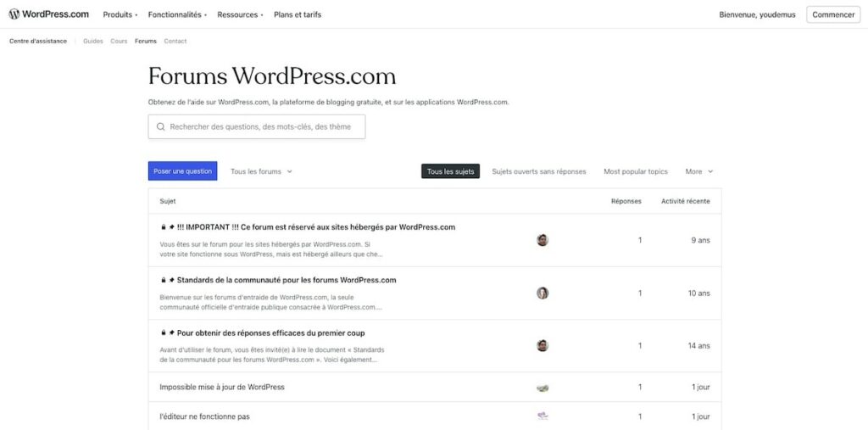The width and height of the screenshot is (868, 430).
Task: Click the 14 ans activity value
Action: (699, 346)
